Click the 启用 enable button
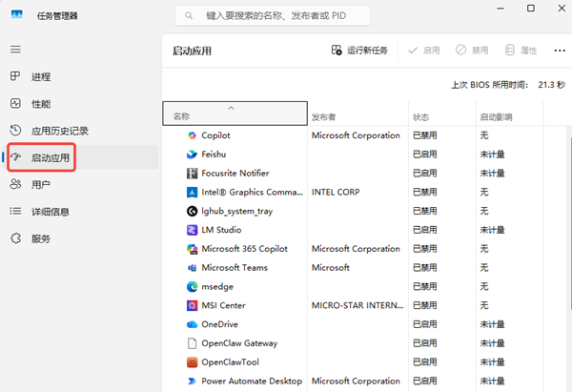 [x=423, y=51]
